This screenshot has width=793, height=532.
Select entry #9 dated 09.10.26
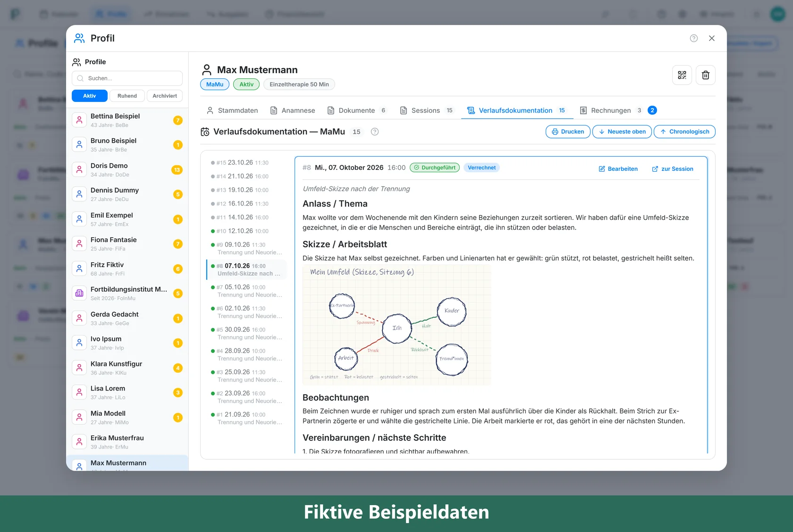click(246, 248)
